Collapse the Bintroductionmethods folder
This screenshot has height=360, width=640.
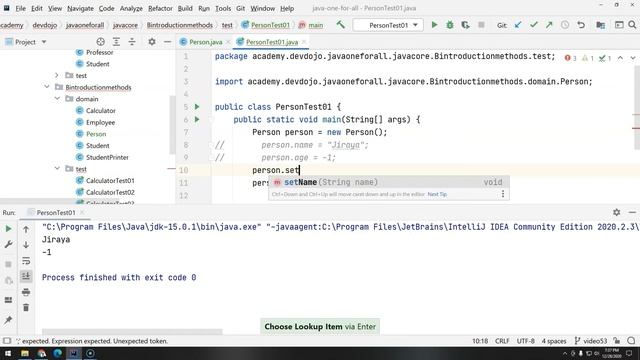pyautogui.click(x=47, y=87)
